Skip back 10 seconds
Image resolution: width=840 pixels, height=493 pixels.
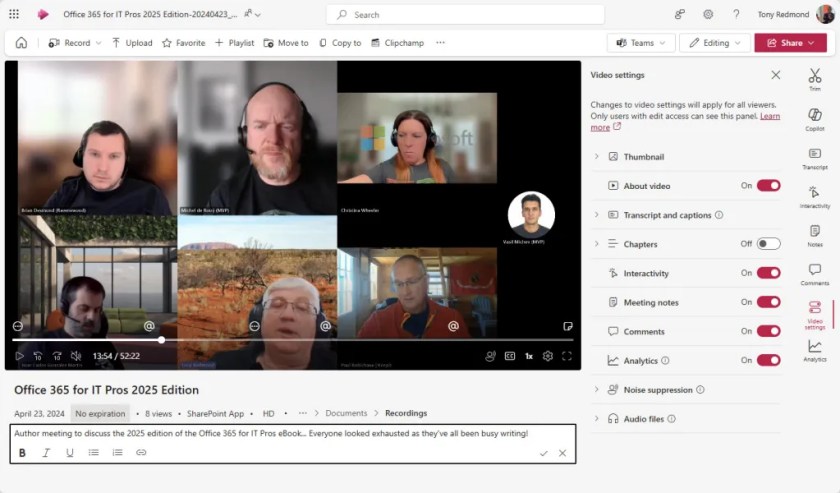38,356
